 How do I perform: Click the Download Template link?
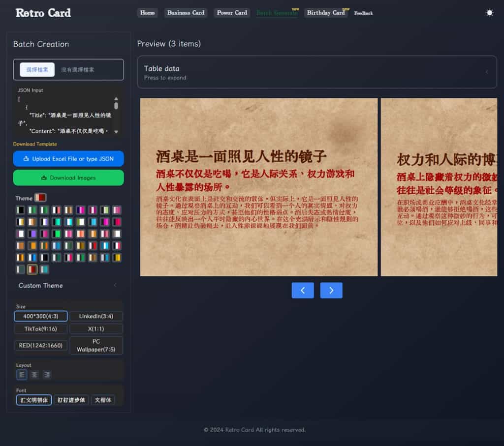pos(35,144)
